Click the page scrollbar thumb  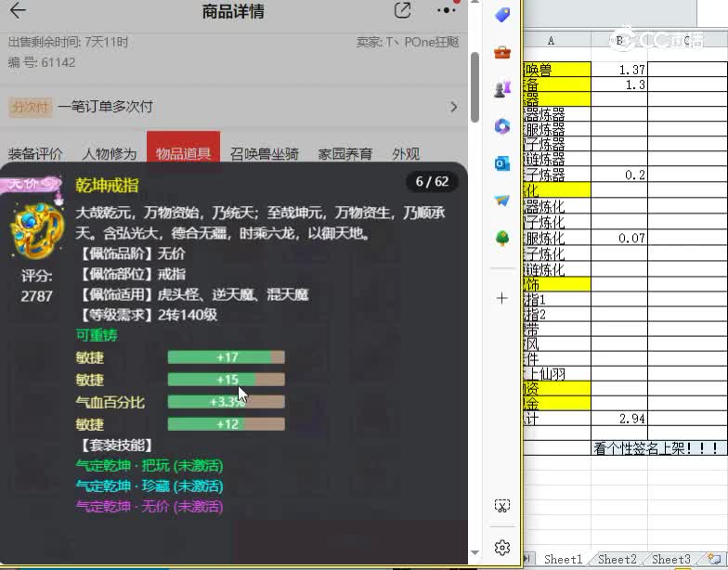click(x=474, y=87)
